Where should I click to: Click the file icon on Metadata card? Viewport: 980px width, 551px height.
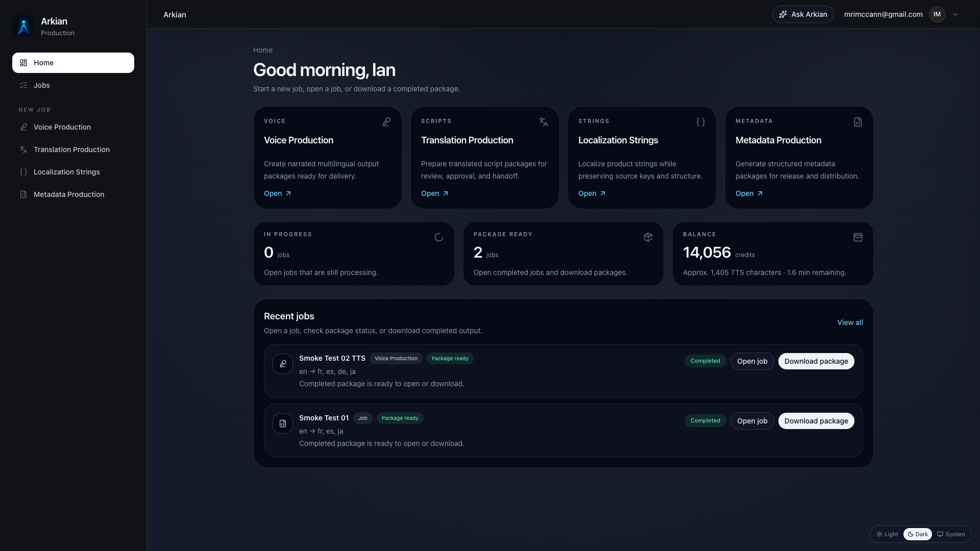coord(858,122)
